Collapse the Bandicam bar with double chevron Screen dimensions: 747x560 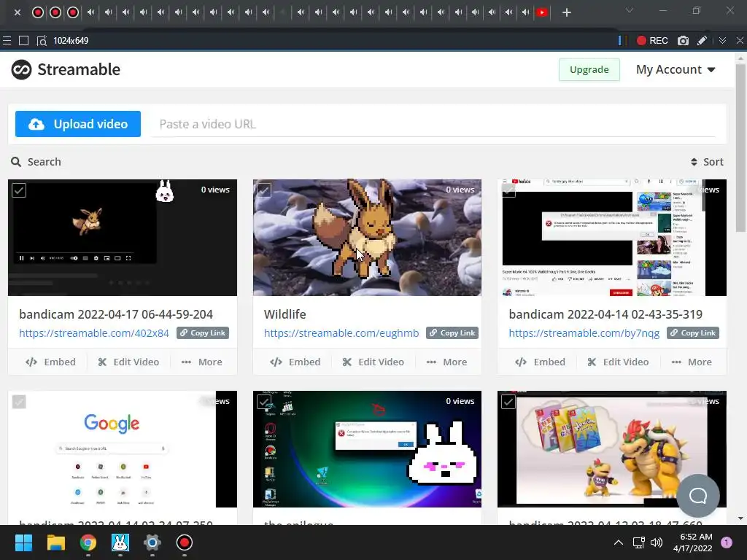tap(722, 41)
